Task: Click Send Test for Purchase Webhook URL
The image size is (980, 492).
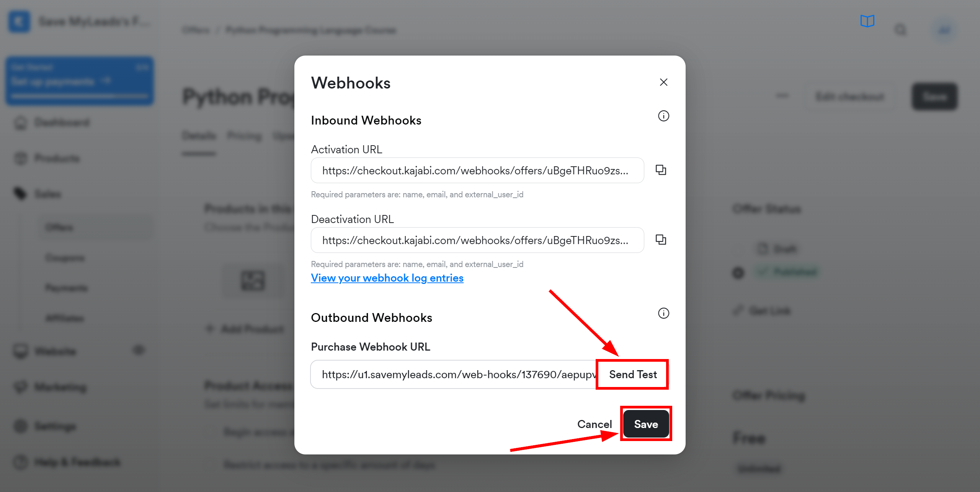Action: [x=633, y=375]
